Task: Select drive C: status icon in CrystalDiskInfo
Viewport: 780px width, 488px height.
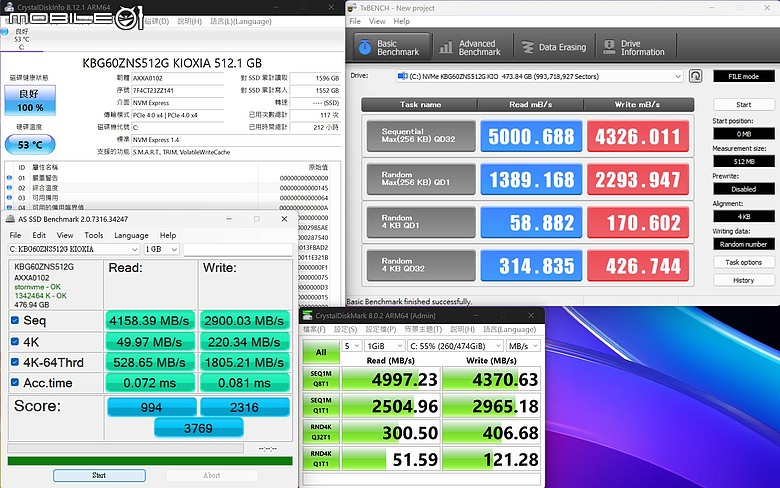Action: tap(4, 32)
